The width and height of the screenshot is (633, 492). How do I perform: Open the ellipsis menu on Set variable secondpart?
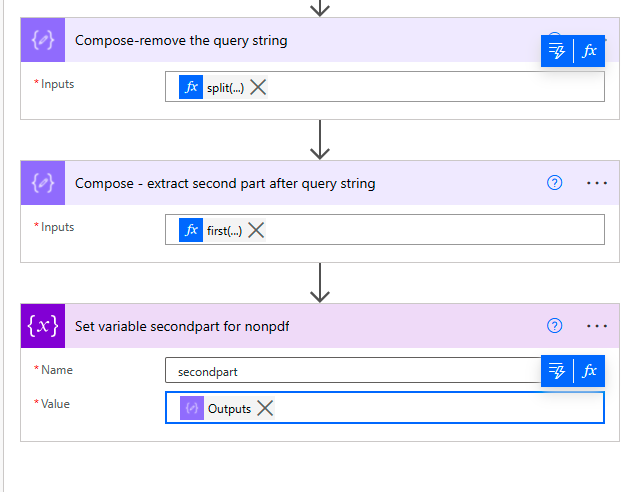pyautogui.click(x=597, y=326)
